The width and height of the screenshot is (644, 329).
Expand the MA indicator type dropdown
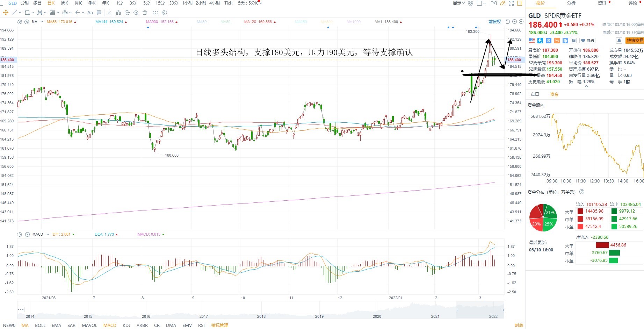(42, 22)
